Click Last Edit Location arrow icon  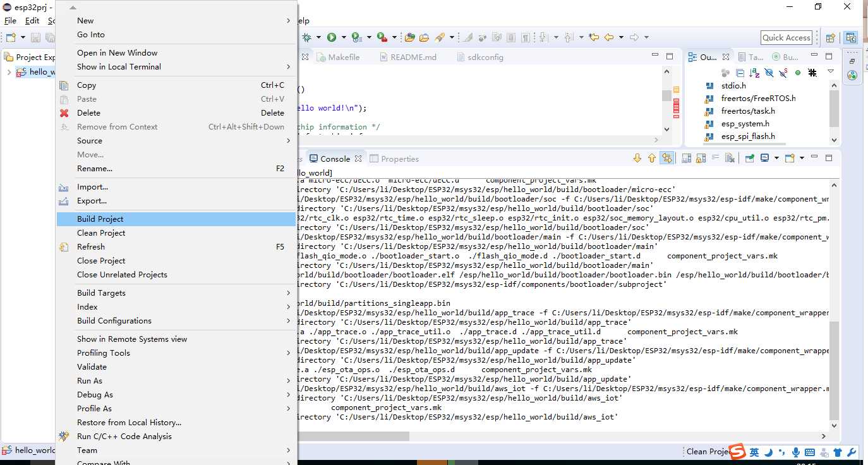click(594, 37)
